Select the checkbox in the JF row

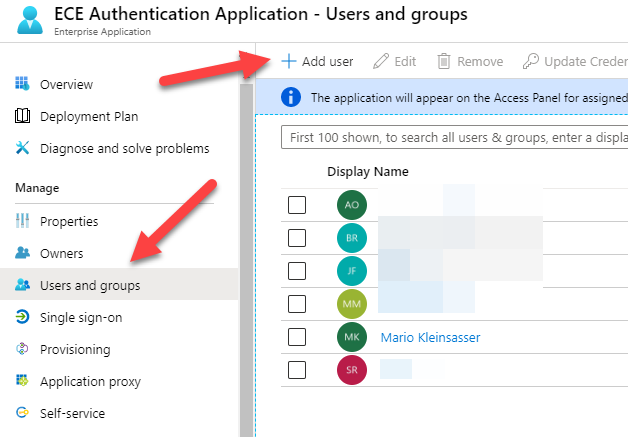297,271
